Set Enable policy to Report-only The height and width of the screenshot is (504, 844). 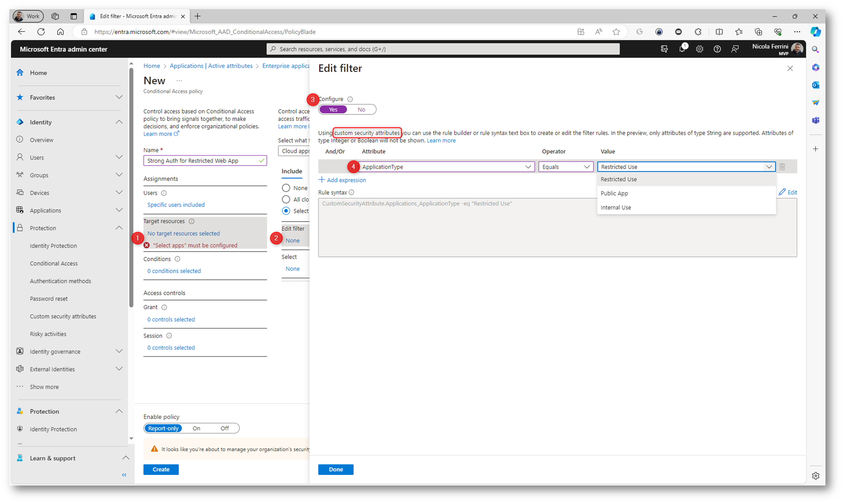click(x=163, y=428)
